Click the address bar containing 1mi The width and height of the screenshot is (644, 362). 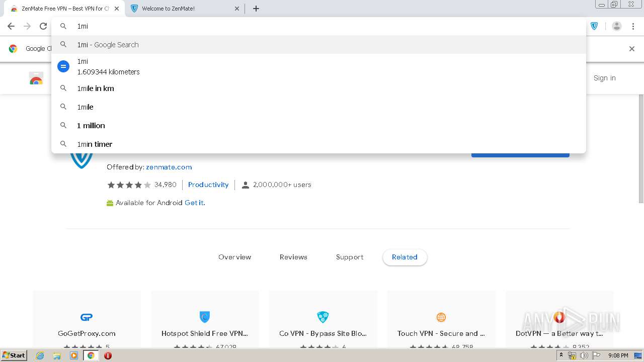318,26
